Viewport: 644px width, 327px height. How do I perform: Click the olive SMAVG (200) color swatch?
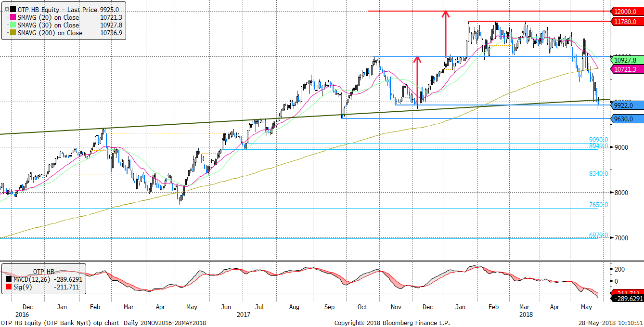(12, 33)
